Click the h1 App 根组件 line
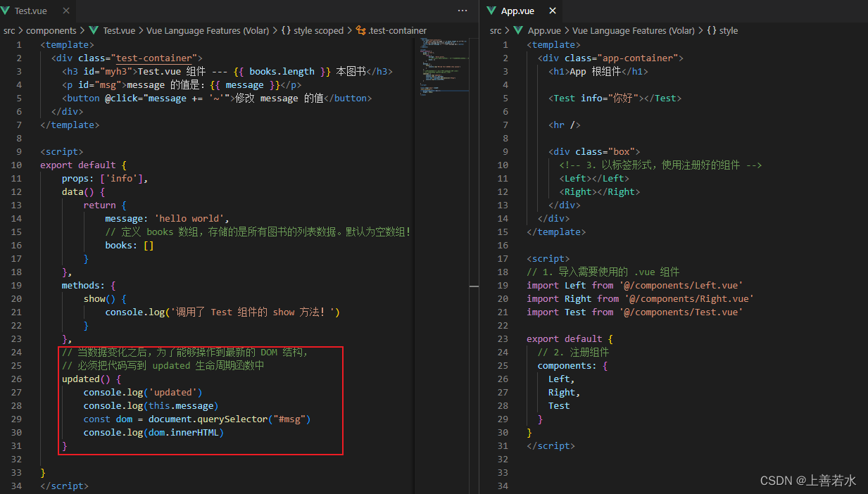 [598, 71]
